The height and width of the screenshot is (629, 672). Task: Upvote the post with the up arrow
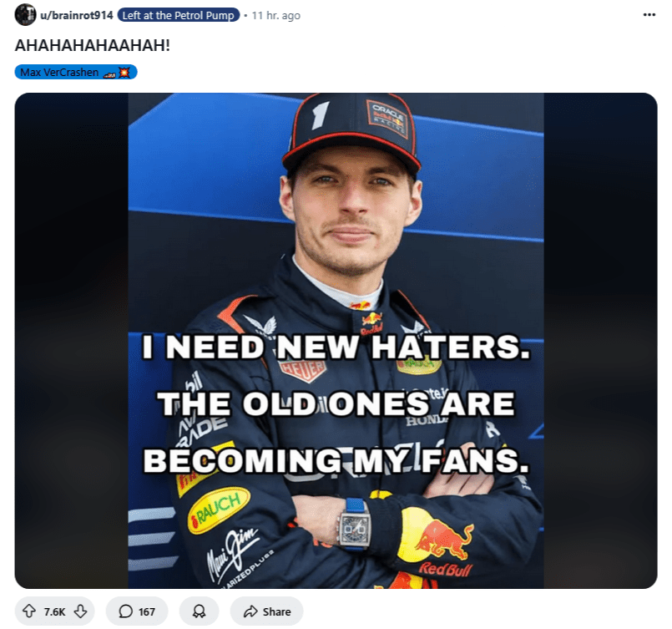click(x=29, y=611)
